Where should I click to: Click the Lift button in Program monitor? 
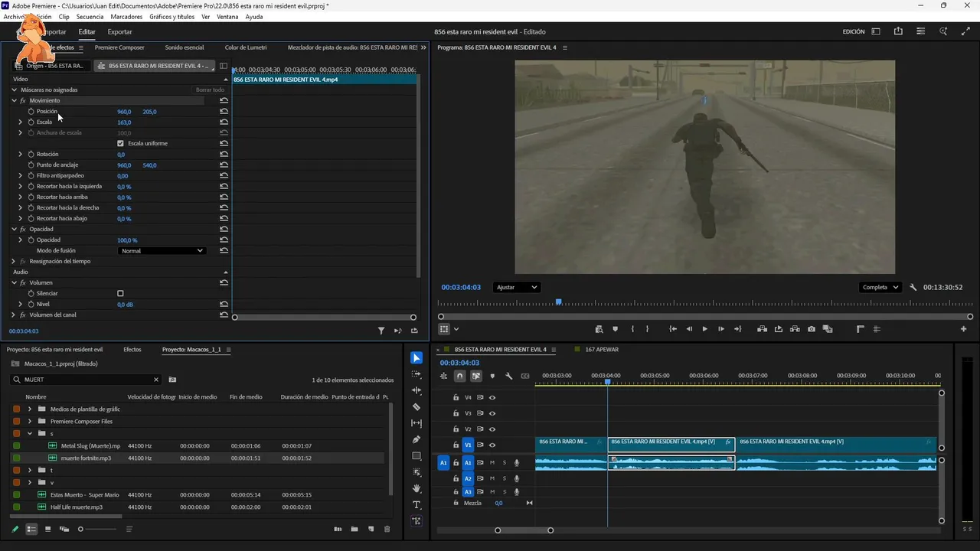763,329
